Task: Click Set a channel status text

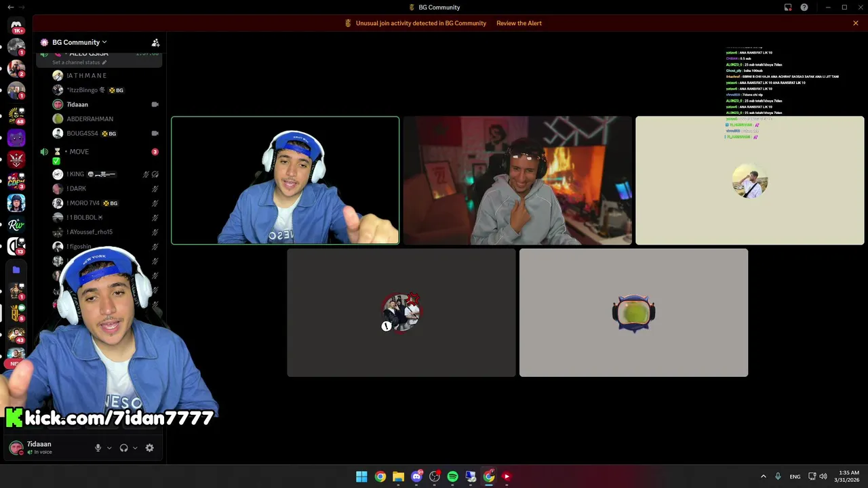Action: 76,62
